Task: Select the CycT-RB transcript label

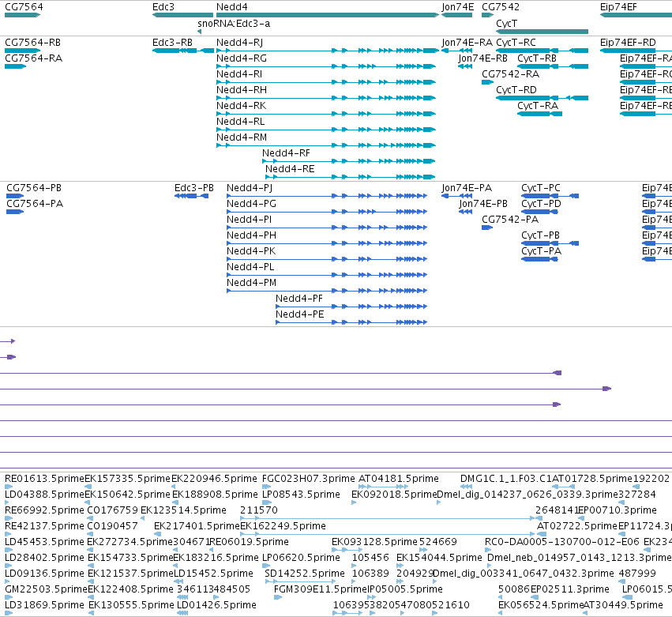Action: (x=537, y=58)
